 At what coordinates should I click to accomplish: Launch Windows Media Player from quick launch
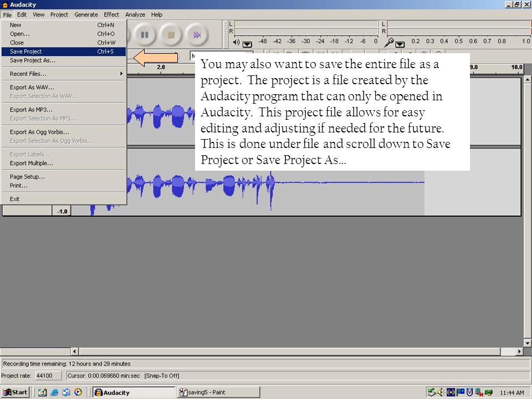coord(78,392)
